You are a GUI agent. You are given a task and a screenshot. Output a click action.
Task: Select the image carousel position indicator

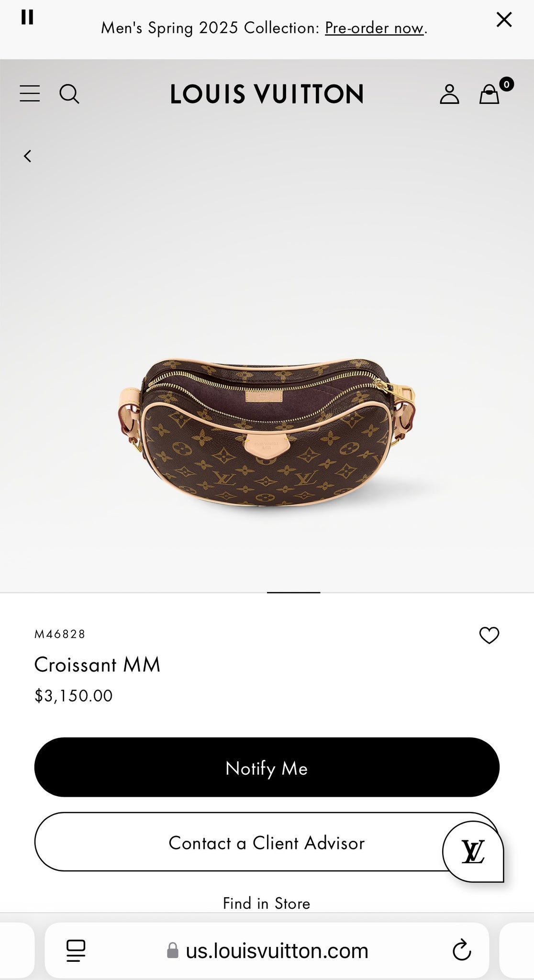293,592
